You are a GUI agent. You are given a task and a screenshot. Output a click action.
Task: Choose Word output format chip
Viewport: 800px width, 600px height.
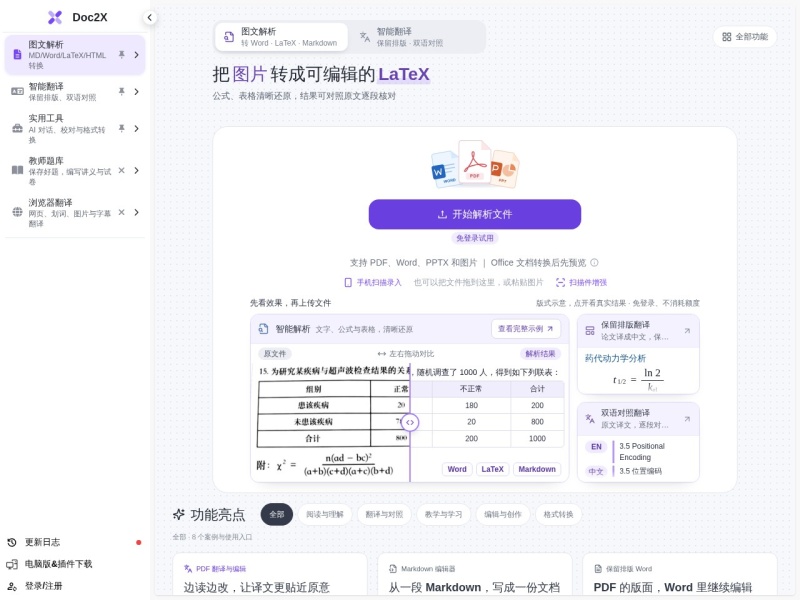click(x=457, y=469)
